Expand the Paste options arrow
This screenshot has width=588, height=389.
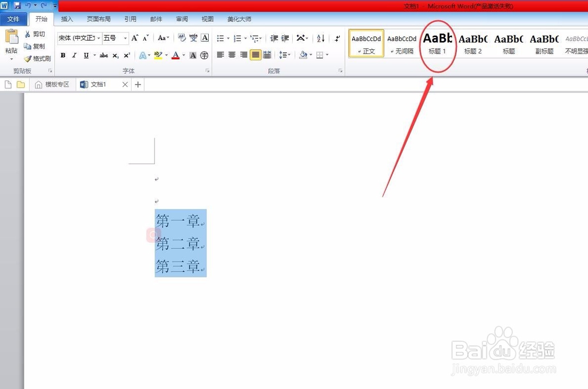(x=11, y=59)
